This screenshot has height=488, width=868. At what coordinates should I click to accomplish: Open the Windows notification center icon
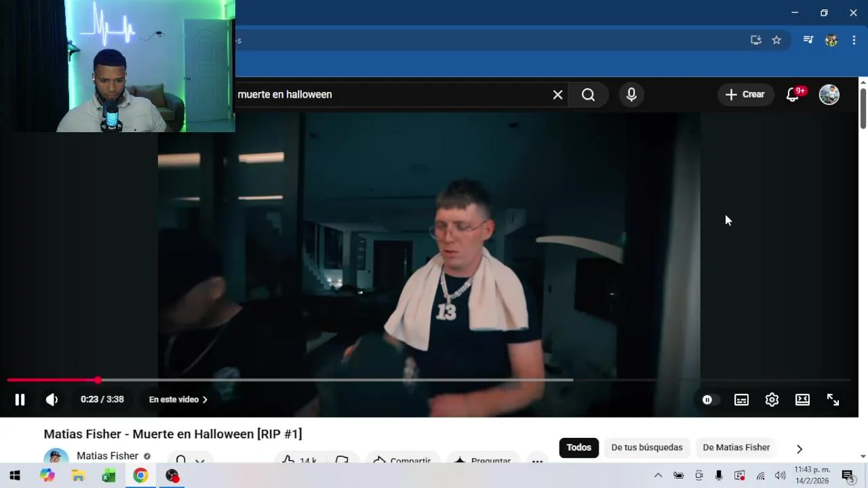[848, 476]
